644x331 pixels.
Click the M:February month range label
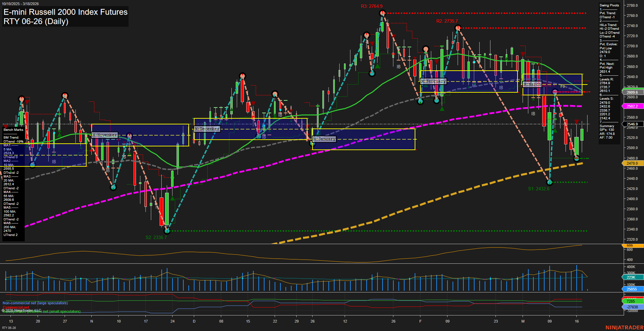(x=433, y=81)
